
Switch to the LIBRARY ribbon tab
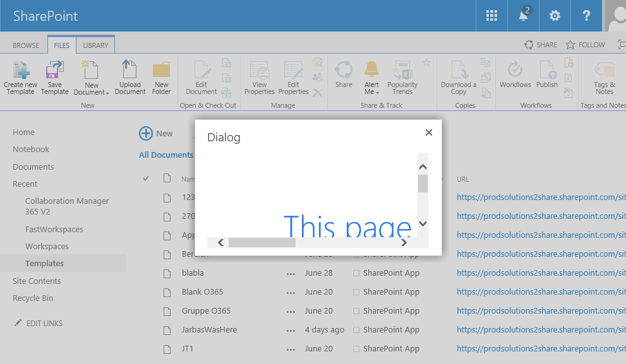point(95,45)
